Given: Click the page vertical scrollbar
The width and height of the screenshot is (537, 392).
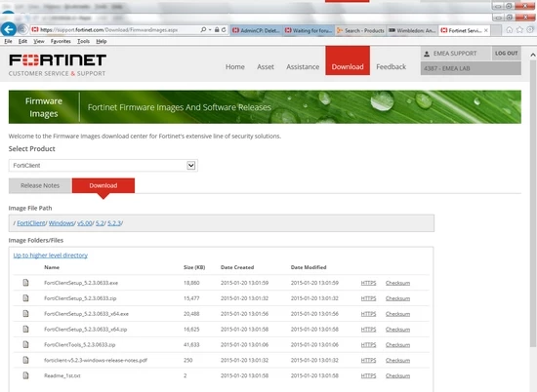Looking at the screenshot, I should click(x=533, y=204).
